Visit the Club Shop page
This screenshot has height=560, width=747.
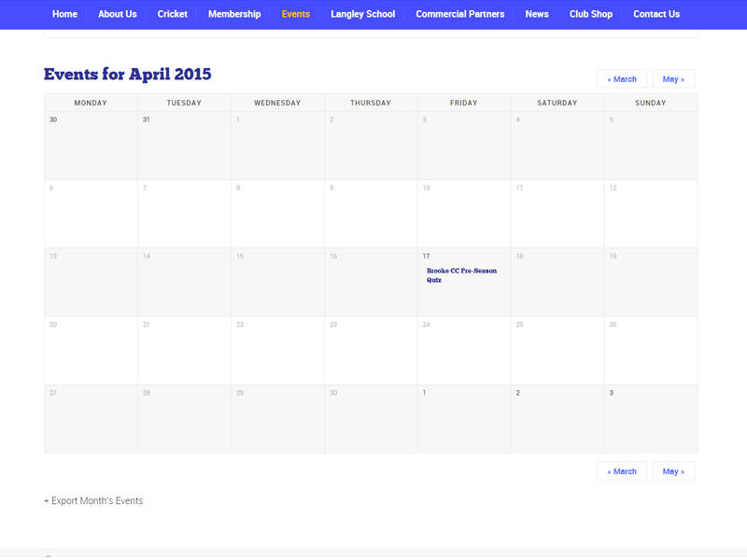click(x=591, y=14)
